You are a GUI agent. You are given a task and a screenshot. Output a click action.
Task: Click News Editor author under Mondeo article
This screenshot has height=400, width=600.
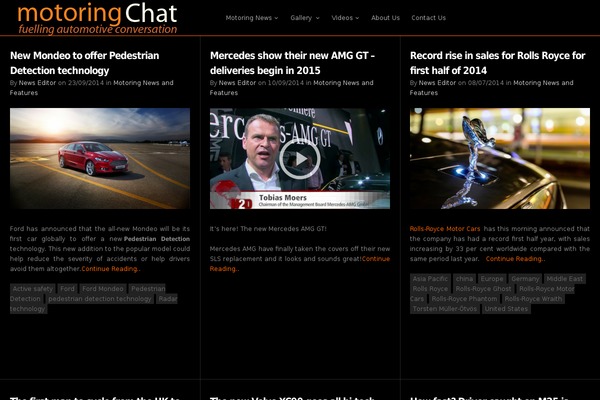(37, 83)
